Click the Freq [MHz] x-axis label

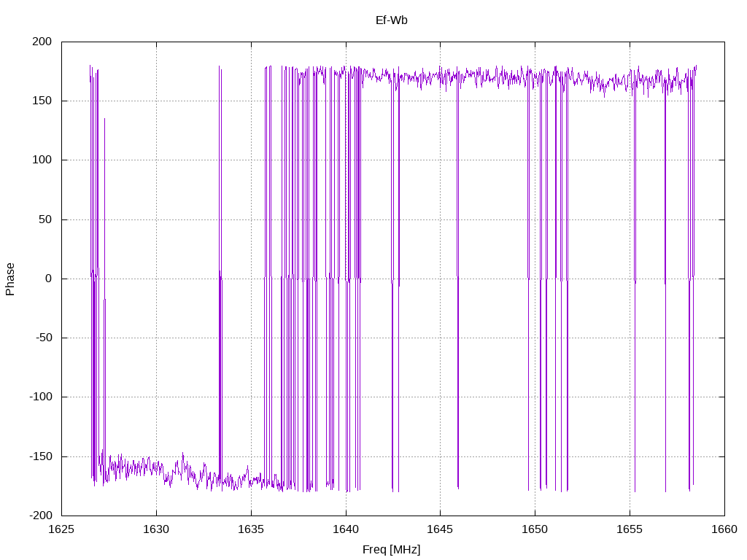click(392, 550)
